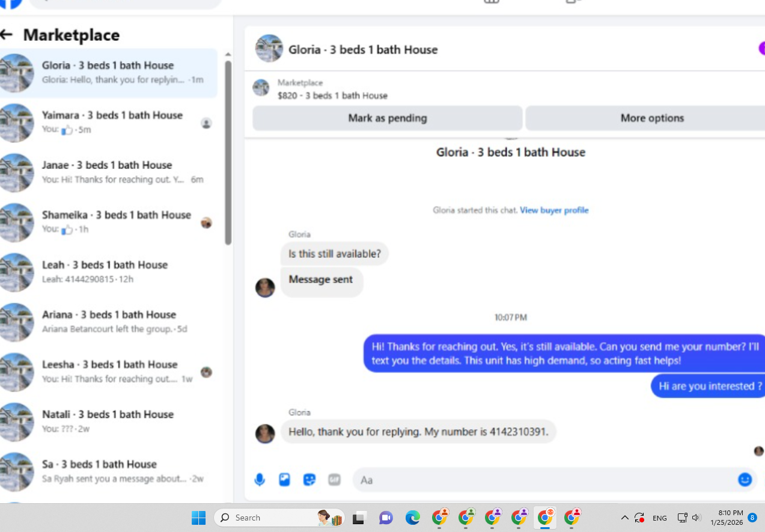The width and height of the screenshot is (765, 532).
Task: Click the sync status tray icon
Action: coord(639,518)
